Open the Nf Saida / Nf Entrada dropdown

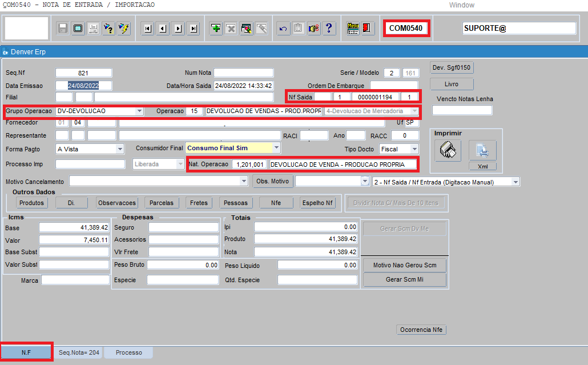[516, 182]
